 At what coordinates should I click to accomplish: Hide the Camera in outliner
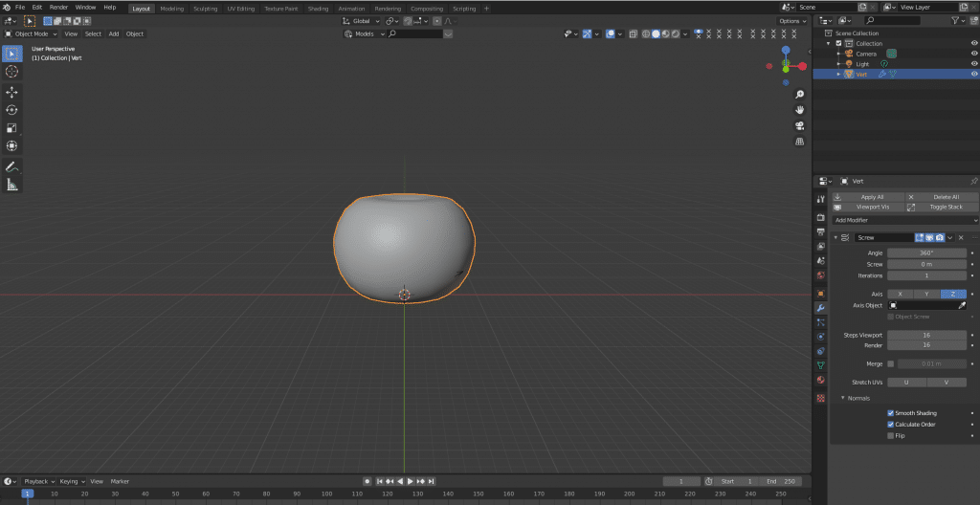[x=973, y=54]
